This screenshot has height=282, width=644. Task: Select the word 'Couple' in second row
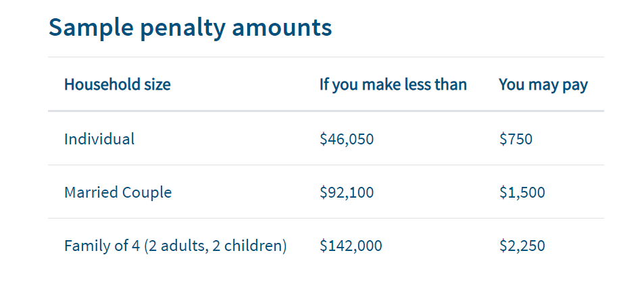click(x=148, y=193)
